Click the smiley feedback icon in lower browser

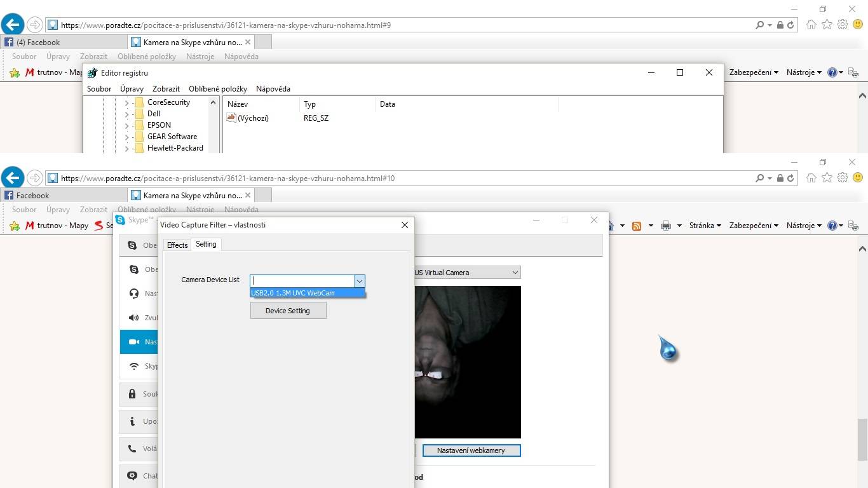coord(858,178)
